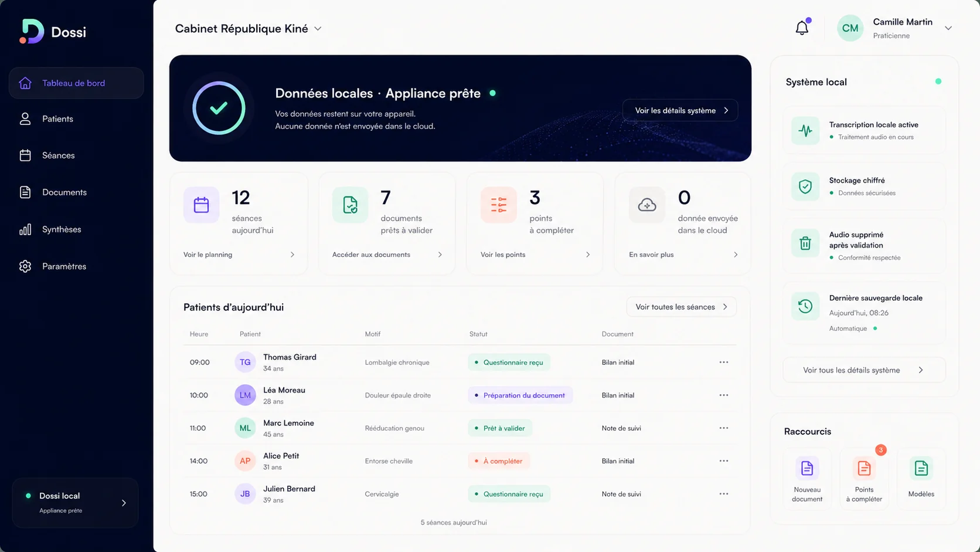Open the notifications bell

[802, 28]
